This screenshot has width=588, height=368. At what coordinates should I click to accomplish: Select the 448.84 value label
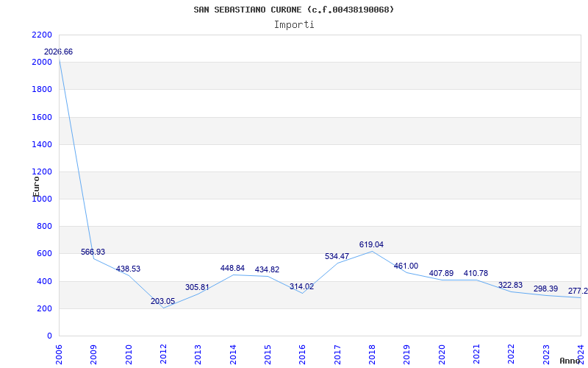[232, 268]
